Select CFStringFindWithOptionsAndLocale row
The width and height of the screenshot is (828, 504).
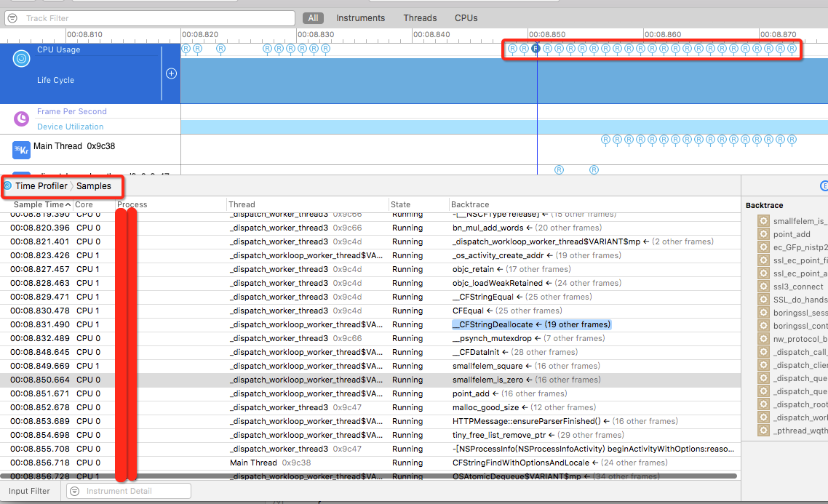[x=370, y=463]
